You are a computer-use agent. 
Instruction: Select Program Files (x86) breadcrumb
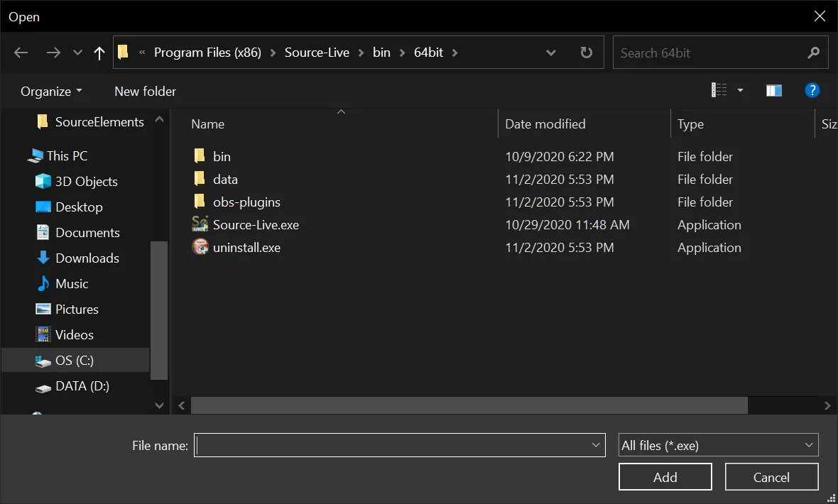207,53
